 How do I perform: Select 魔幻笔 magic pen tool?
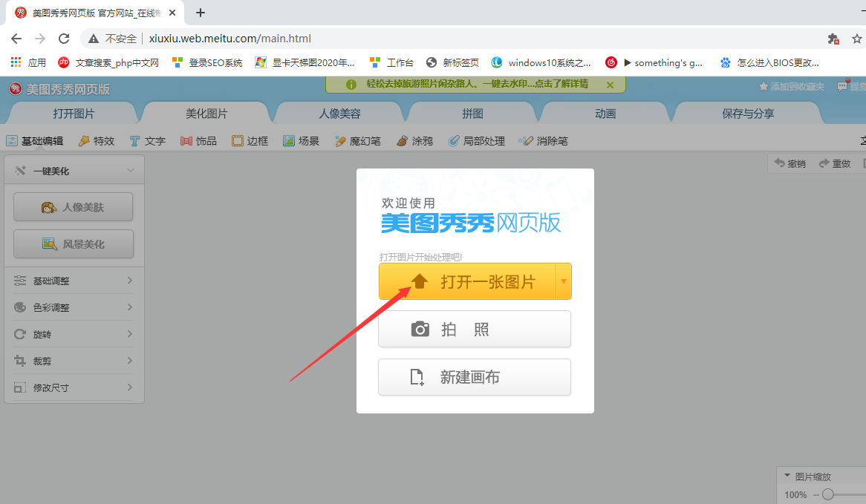[x=358, y=141]
